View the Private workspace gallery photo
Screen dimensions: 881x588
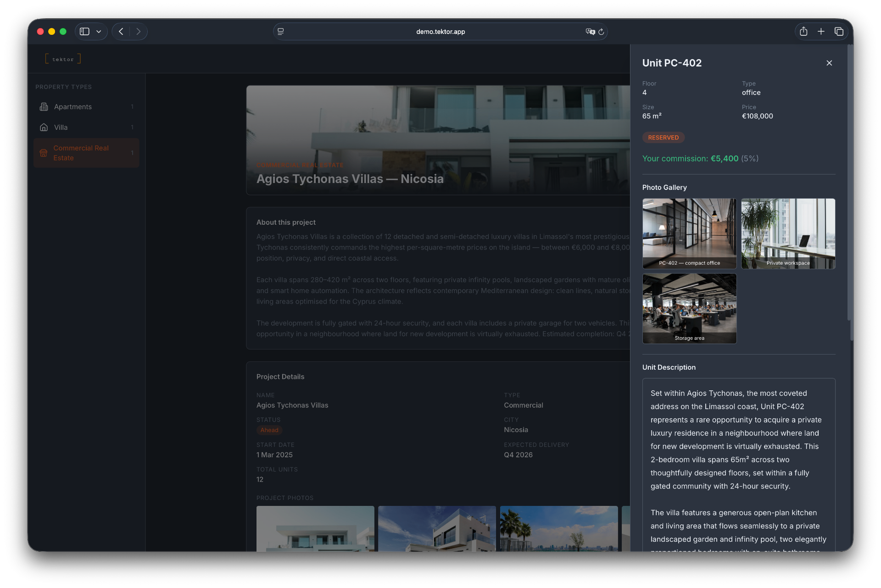pos(788,233)
